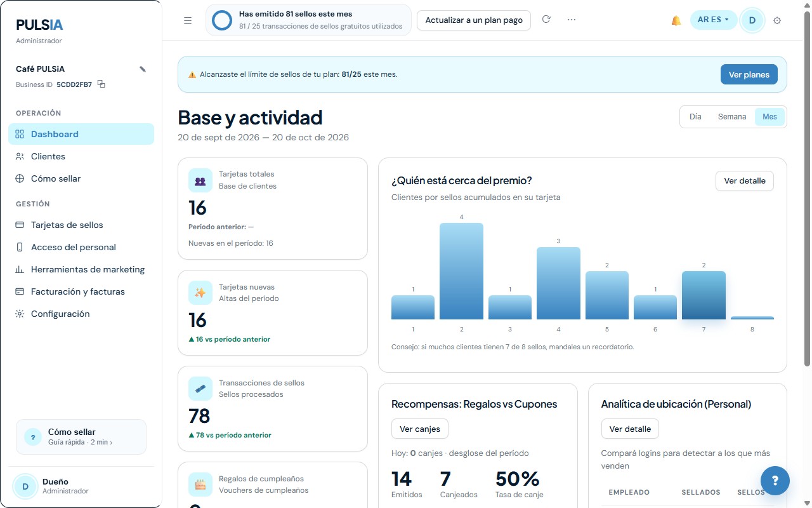Open Cómo sellar in sidebar menu
812x508 pixels.
pyautogui.click(x=81, y=178)
